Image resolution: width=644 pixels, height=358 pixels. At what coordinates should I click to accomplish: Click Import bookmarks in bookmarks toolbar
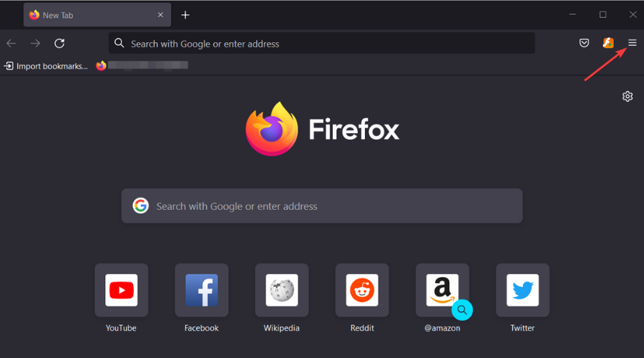pos(46,66)
